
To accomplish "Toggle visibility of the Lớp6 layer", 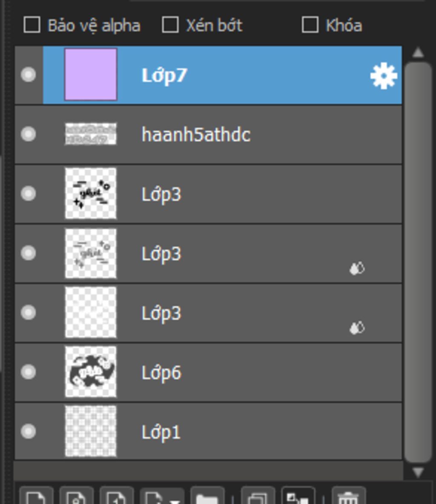I will click(x=29, y=372).
